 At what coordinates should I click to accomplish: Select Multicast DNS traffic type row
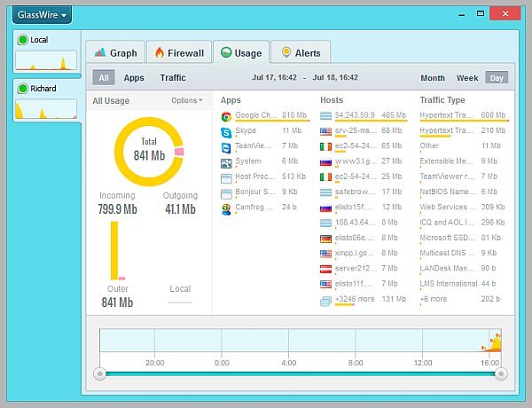click(x=464, y=254)
